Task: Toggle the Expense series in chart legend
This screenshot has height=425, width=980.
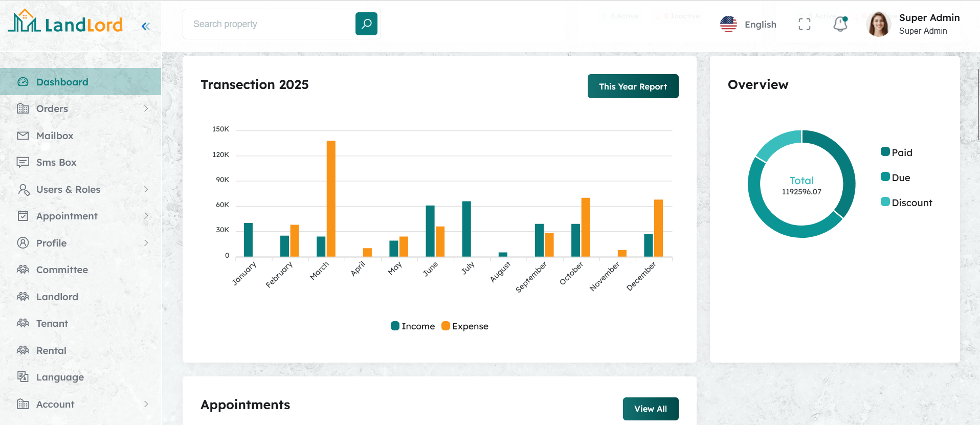Action: tap(465, 326)
